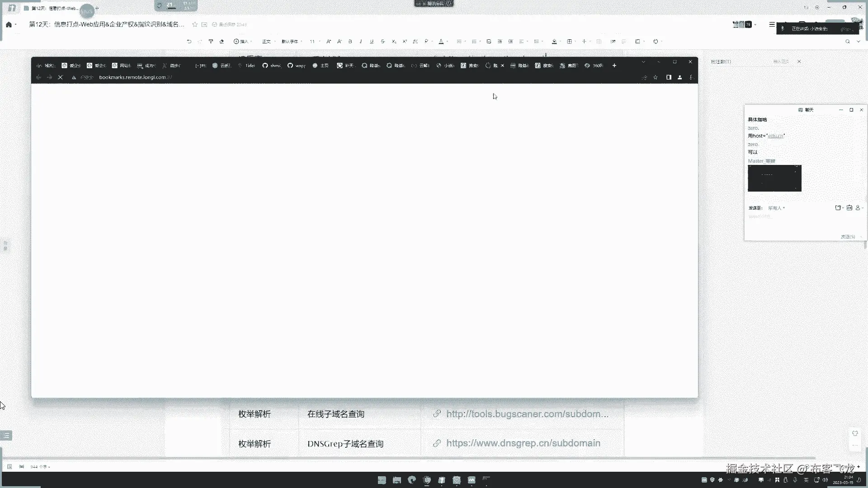Apply strikethrough text formatting
The image size is (868, 488).
click(382, 42)
